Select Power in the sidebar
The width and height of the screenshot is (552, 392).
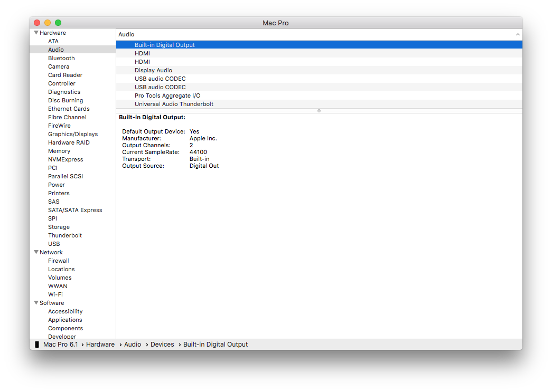point(57,185)
